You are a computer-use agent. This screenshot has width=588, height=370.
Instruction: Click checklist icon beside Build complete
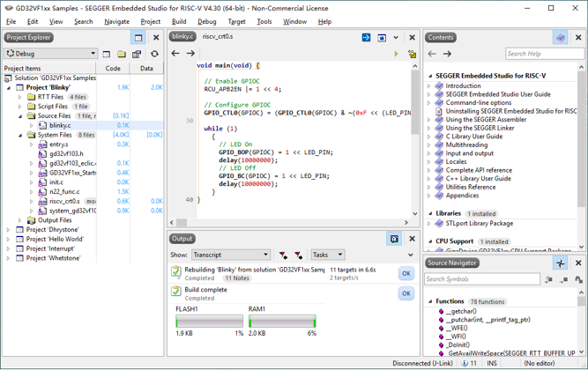coord(176,291)
